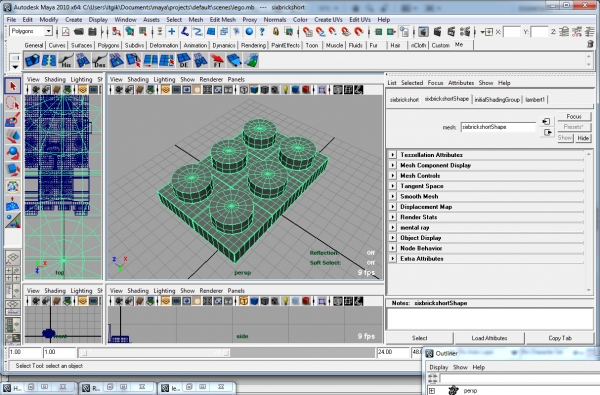The width and height of the screenshot is (600, 395).
Task: Choose select by component type icon
Action: point(143,32)
